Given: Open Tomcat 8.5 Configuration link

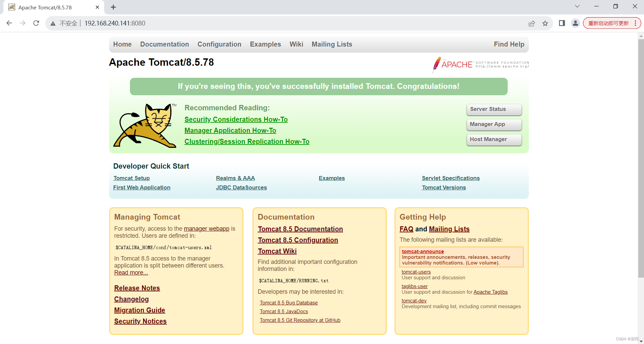Looking at the screenshot, I should pyautogui.click(x=298, y=240).
